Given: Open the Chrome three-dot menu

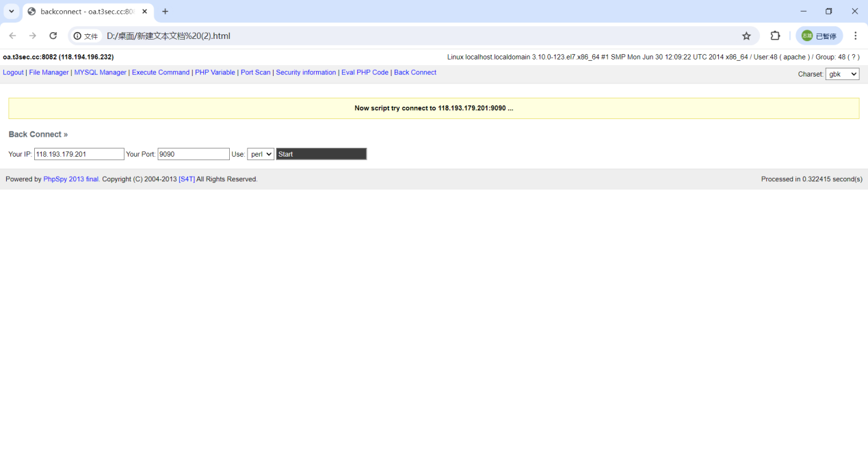Looking at the screenshot, I should coord(855,36).
